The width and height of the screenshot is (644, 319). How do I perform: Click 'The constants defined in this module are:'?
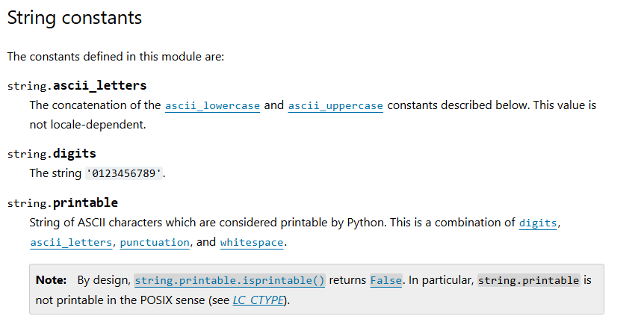116,57
